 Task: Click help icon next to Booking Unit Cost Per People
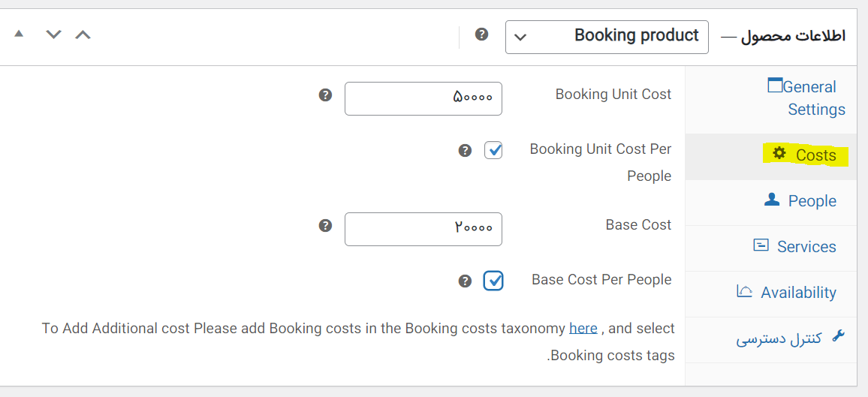465,150
